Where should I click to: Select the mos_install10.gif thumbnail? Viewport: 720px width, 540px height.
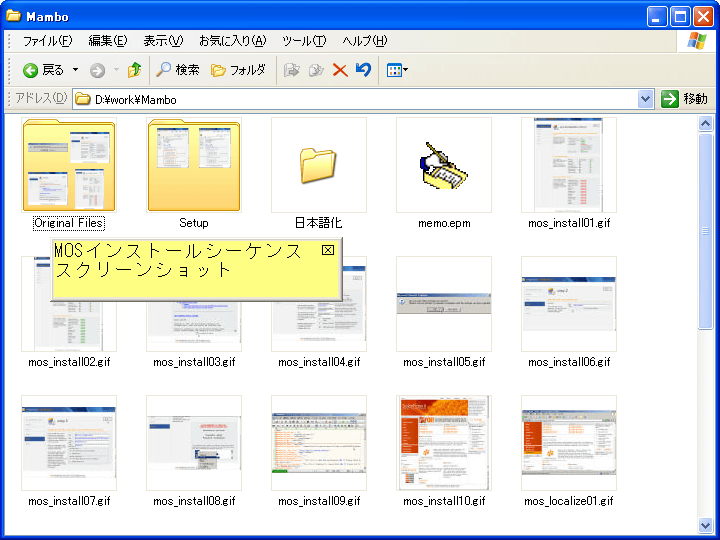[444, 443]
